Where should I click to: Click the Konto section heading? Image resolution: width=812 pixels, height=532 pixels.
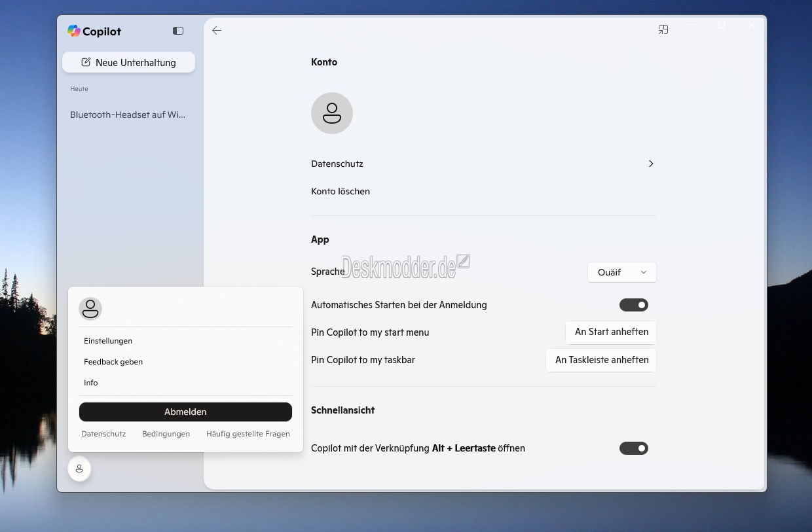point(324,62)
